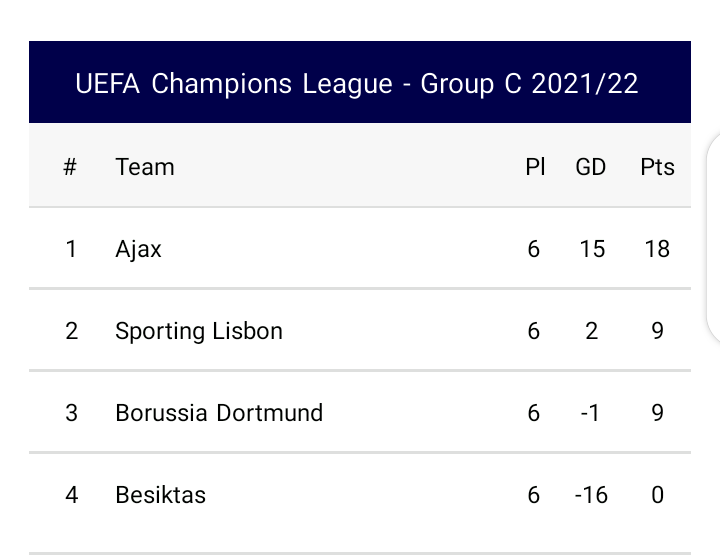Click the rank number 1 cell

(71, 249)
